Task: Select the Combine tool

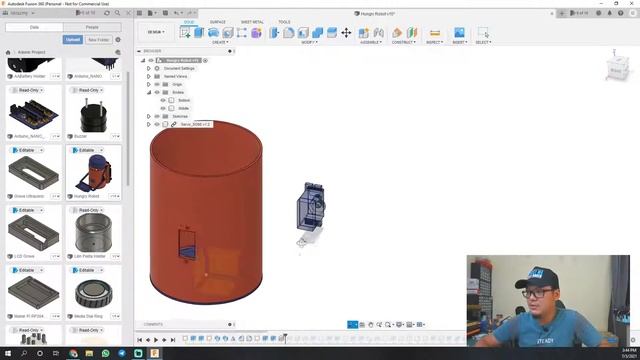Action: click(x=318, y=33)
